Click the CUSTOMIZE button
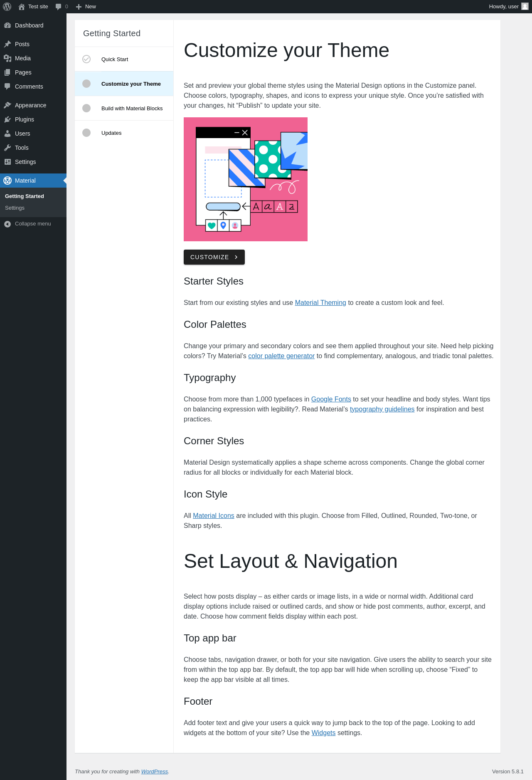 pos(214,257)
